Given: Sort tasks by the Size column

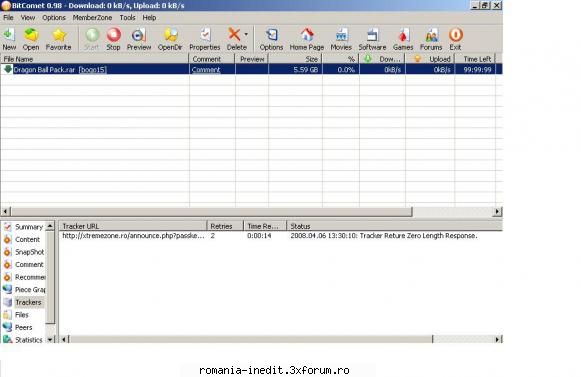Looking at the screenshot, I should pyautogui.click(x=295, y=59).
